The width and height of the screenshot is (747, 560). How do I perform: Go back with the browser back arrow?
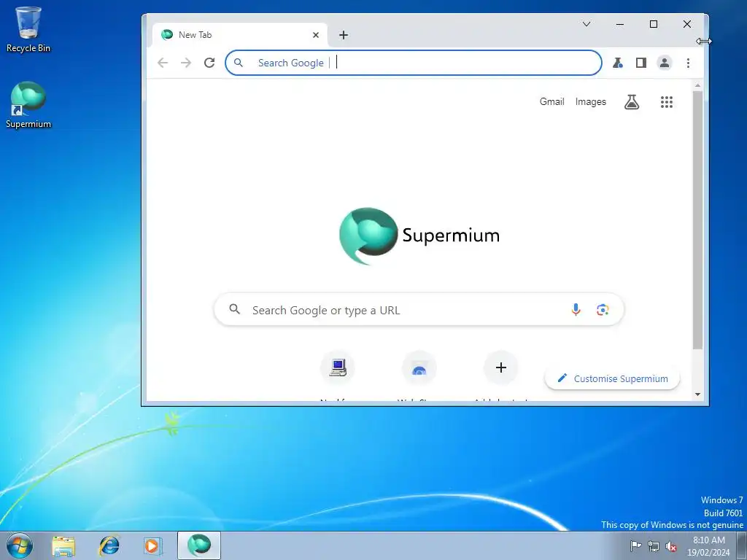coord(163,63)
